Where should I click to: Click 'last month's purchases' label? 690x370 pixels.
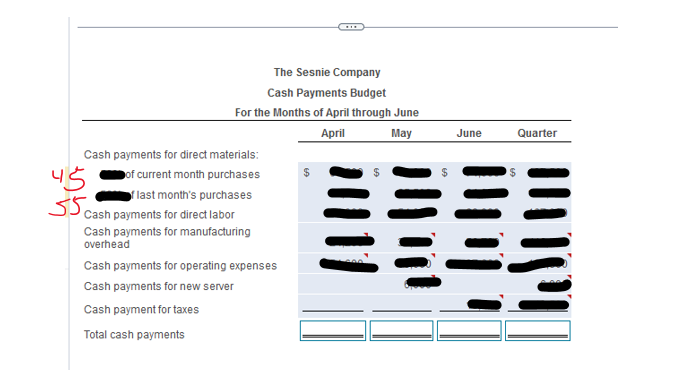click(194, 195)
